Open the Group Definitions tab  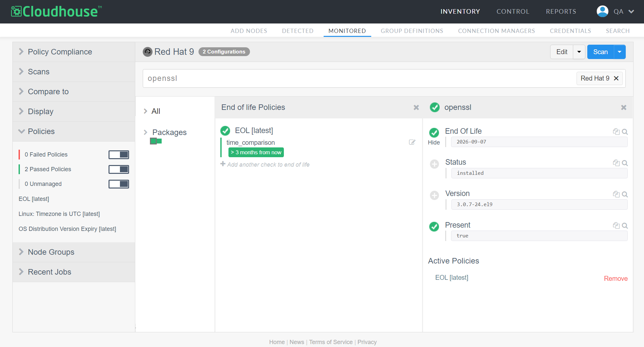point(412,31)
